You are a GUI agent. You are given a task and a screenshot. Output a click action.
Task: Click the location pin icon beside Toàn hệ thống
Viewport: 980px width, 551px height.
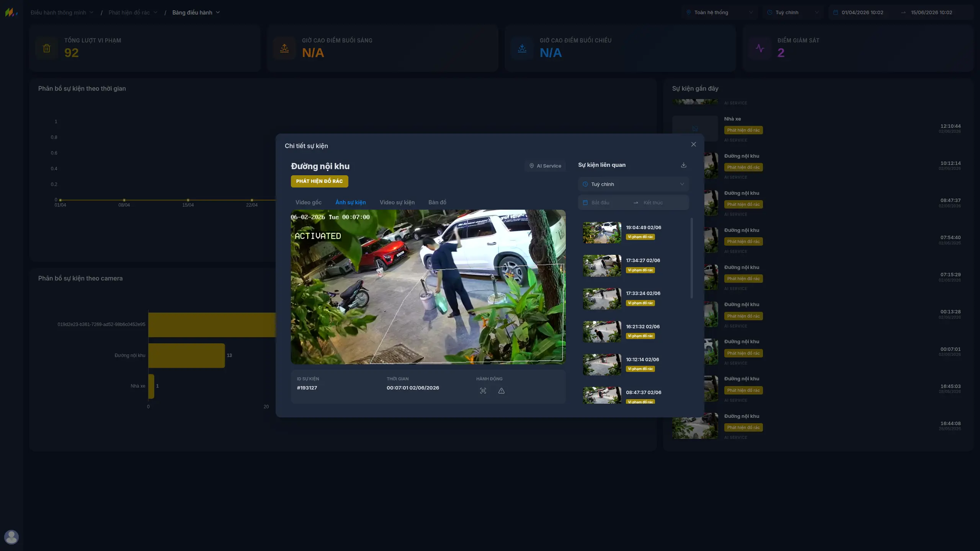tap(689, 12)
